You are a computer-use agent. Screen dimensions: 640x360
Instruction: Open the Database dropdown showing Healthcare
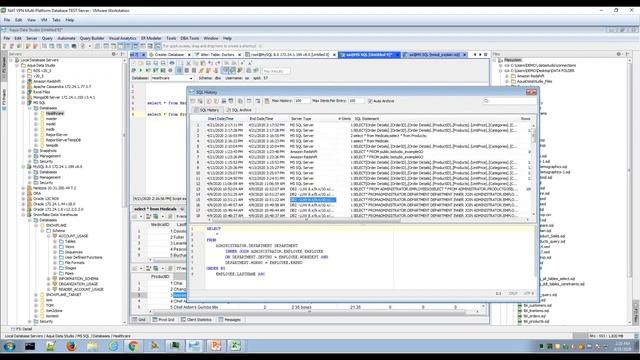click(172, 78)
